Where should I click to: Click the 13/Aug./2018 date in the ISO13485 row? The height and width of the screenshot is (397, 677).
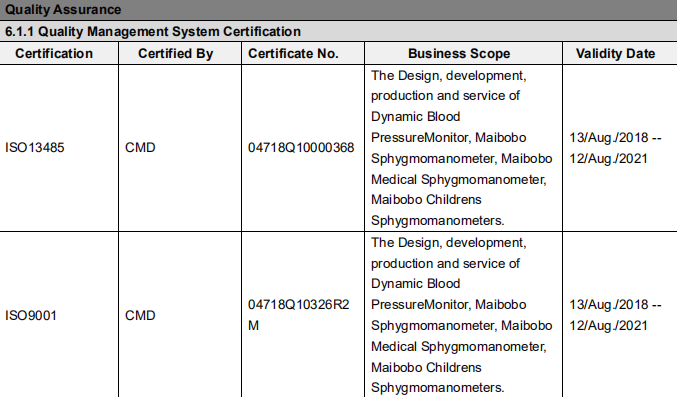[609, 137]
